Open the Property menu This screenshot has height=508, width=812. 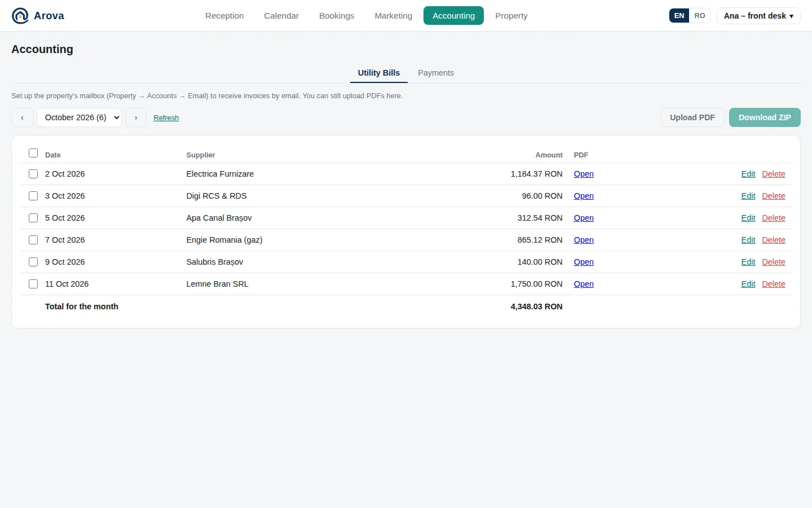511,16
